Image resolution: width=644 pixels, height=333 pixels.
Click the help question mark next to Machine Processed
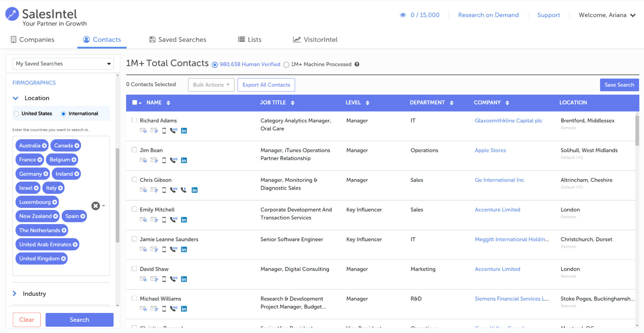pos(357,64)
